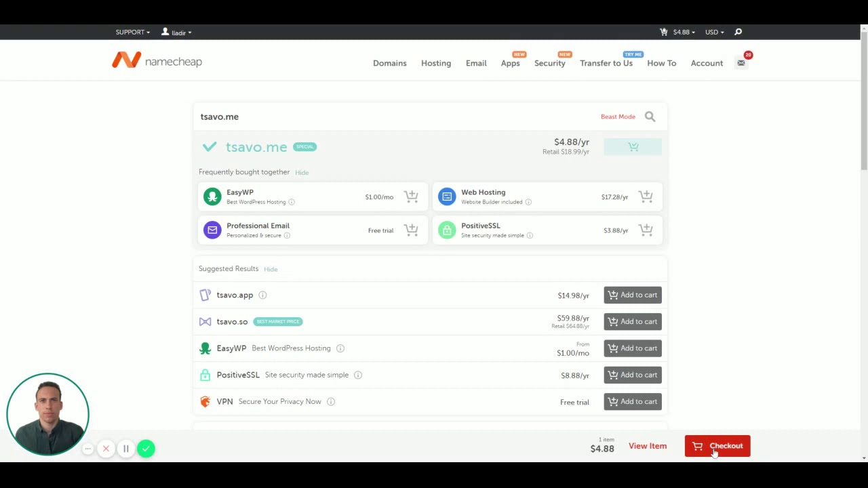
Task: Open the Security menu
Action: pos(550,63)
